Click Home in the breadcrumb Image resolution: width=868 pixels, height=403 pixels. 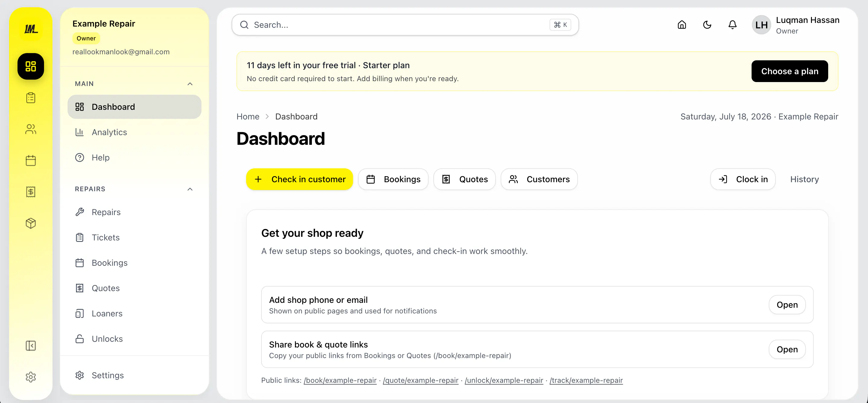(x=248, y=117)
